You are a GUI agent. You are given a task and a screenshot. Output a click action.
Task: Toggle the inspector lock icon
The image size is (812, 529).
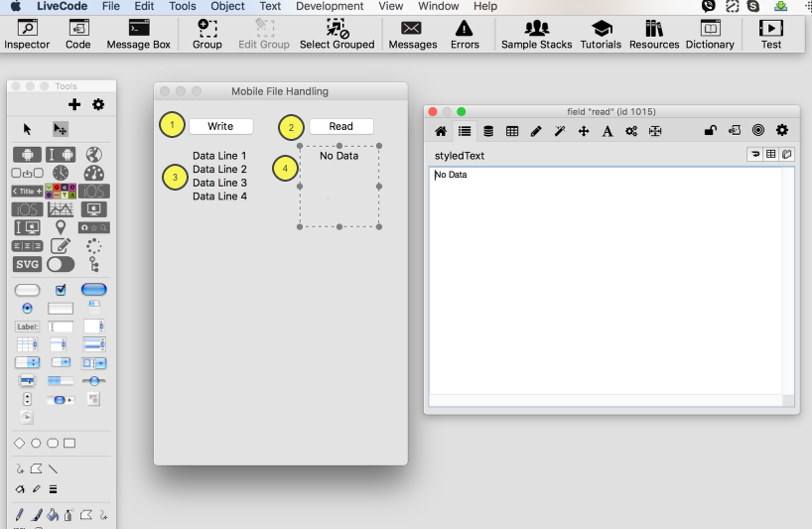click(x=711, y=130)
